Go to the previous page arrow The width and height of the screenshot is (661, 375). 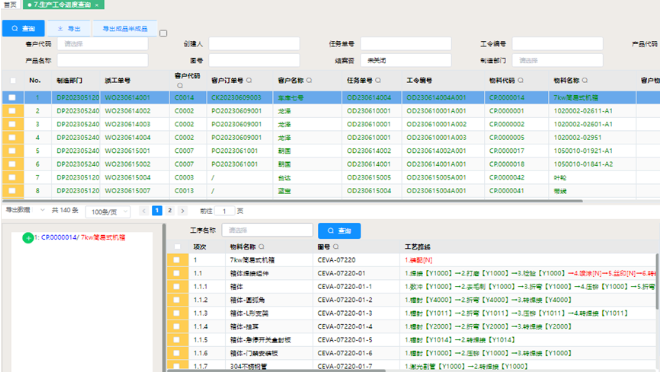point(144,211)
